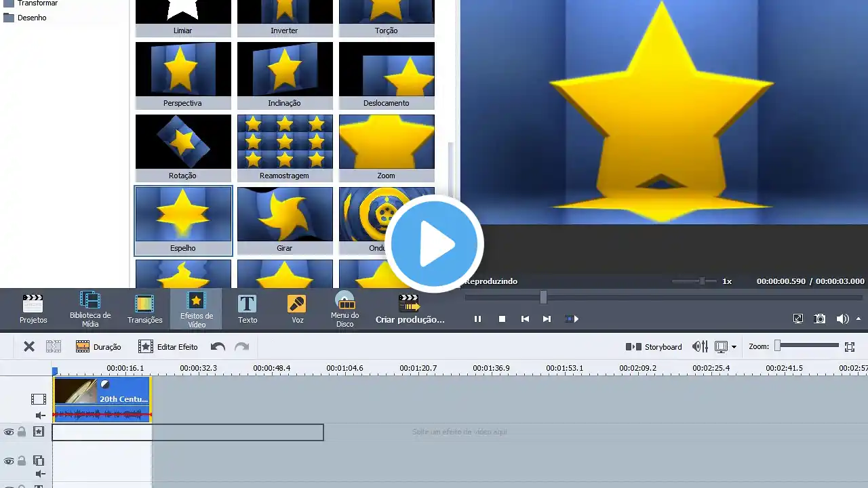Stop the preview playback
Image resolution: width=868 pixels, height=488 pixels.
point(502,319)
